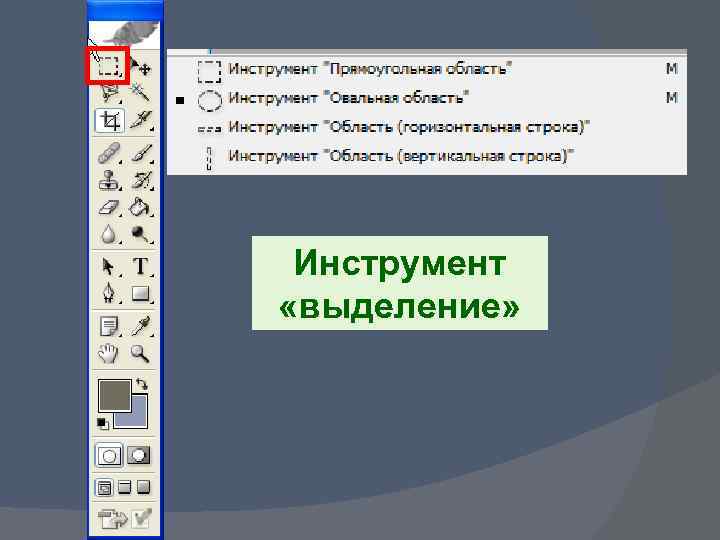
Task: Click the feather image at toolbox top
Action: pyautogui.click(x=124, y=34)
